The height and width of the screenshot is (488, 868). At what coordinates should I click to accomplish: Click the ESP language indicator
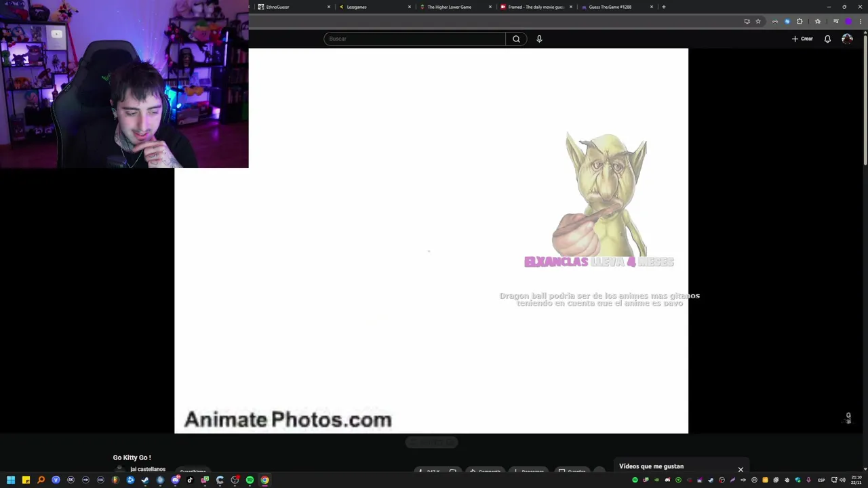tap(821, 480)
